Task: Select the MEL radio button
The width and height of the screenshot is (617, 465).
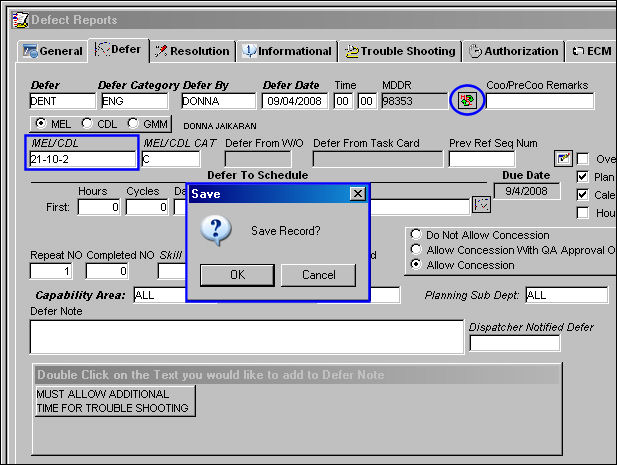Action: 40,124
